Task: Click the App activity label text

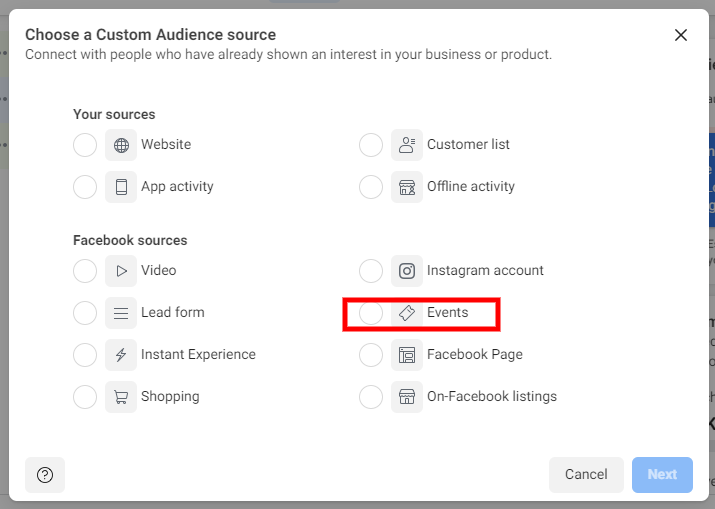Action: (x=177, y=187)
